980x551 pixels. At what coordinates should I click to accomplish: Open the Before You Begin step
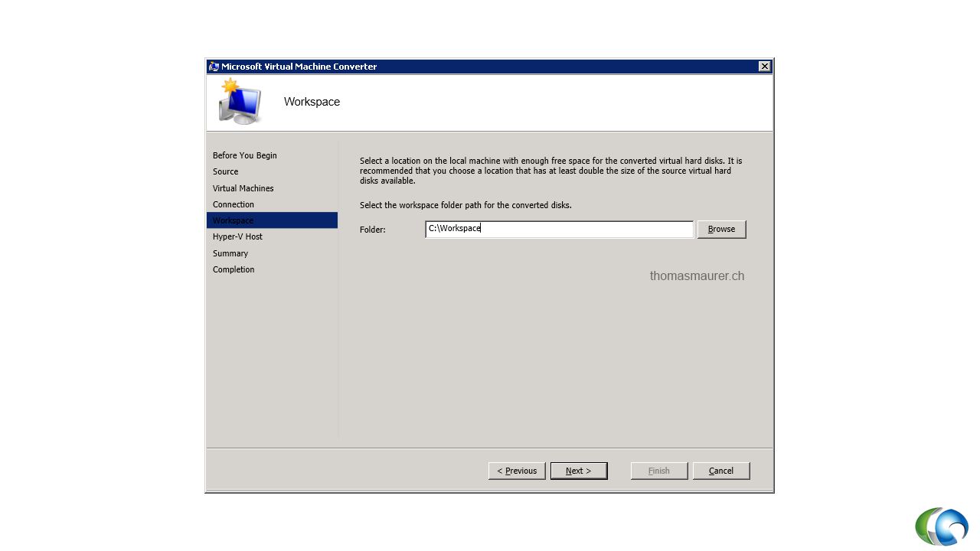(245, 155)
